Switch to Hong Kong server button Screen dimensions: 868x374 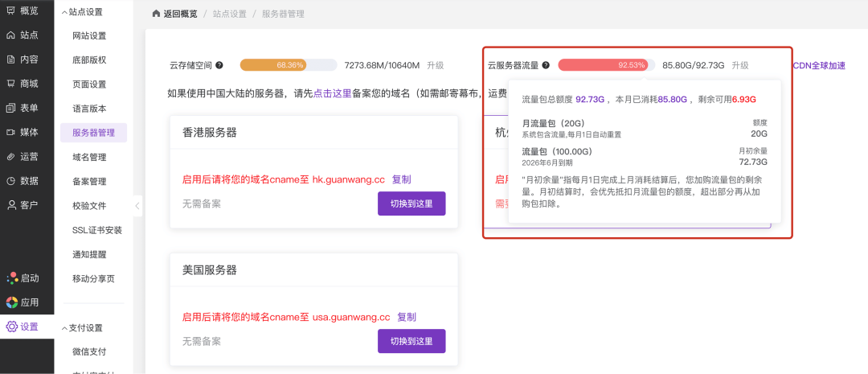pos(411,203)
